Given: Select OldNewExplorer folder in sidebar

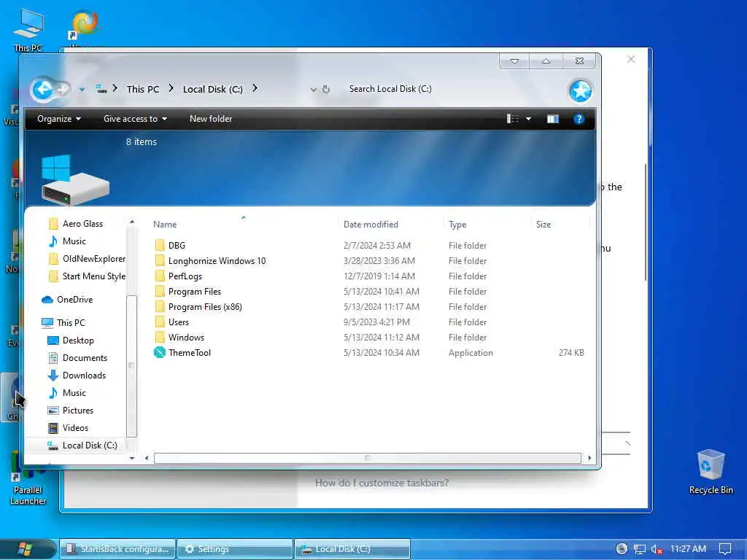Looking at the screenshot, I should (x=88, y=259).
